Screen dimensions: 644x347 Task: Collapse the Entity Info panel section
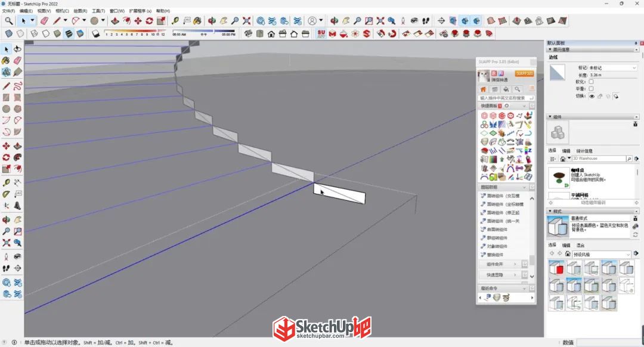tap(550, 49)
